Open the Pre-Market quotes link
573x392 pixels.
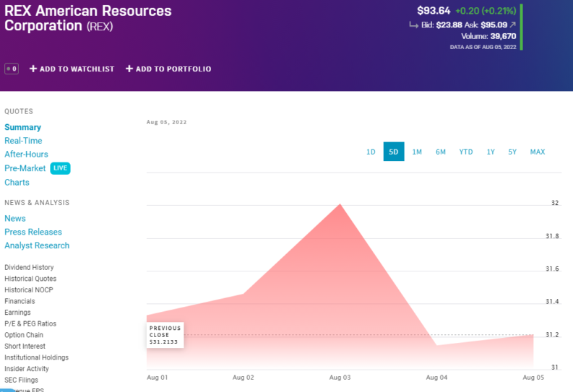click(25, 168)
